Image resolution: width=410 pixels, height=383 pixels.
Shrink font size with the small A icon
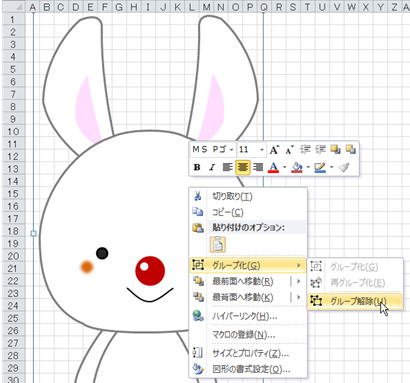289,150
